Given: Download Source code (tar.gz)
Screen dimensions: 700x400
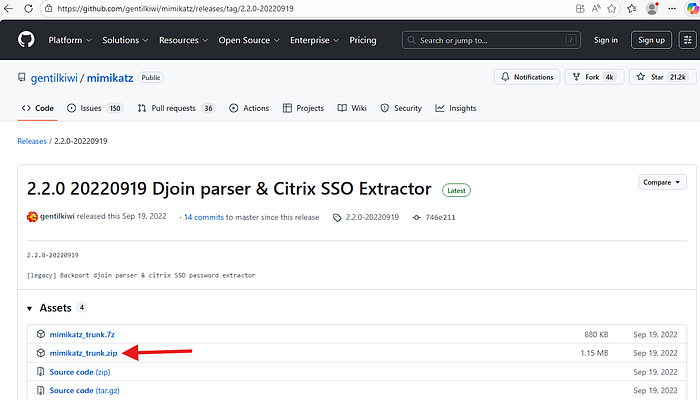Looking at the screenshot, I should [x=84, y=391].
